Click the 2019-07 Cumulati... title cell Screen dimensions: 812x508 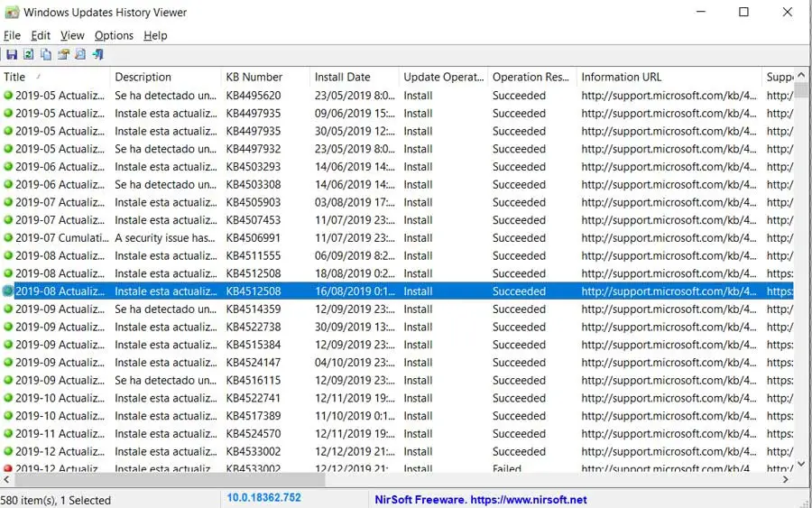coord(61,237)
